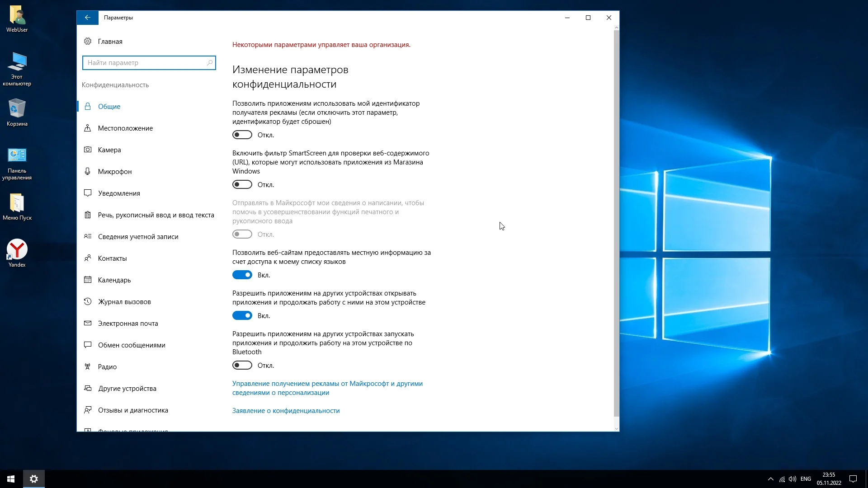
Task: Enable the advertising ID toggle
Action: coord(242,135)
